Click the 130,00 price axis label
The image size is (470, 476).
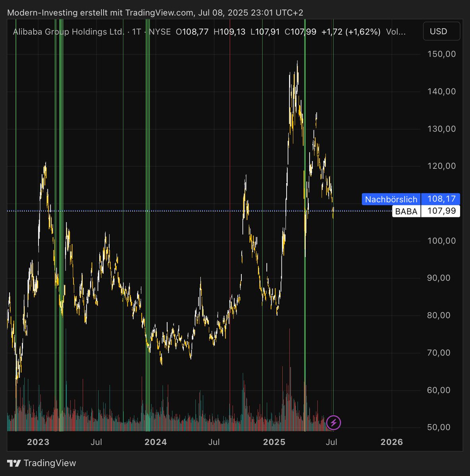point(441,129)
